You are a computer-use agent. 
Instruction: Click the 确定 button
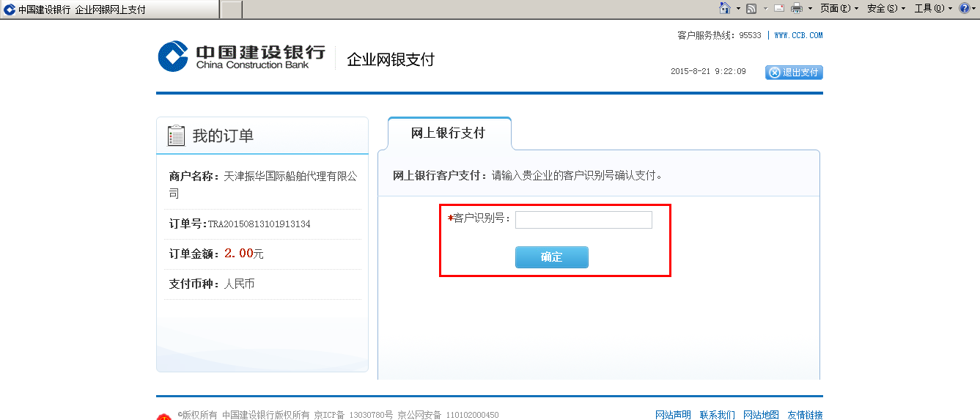(x=551, y=257)
